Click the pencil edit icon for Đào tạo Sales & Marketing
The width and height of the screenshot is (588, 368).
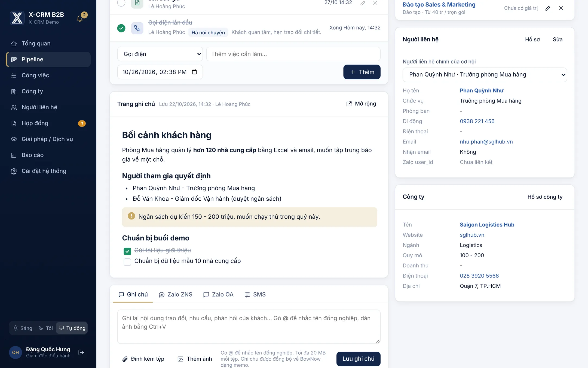548,8
